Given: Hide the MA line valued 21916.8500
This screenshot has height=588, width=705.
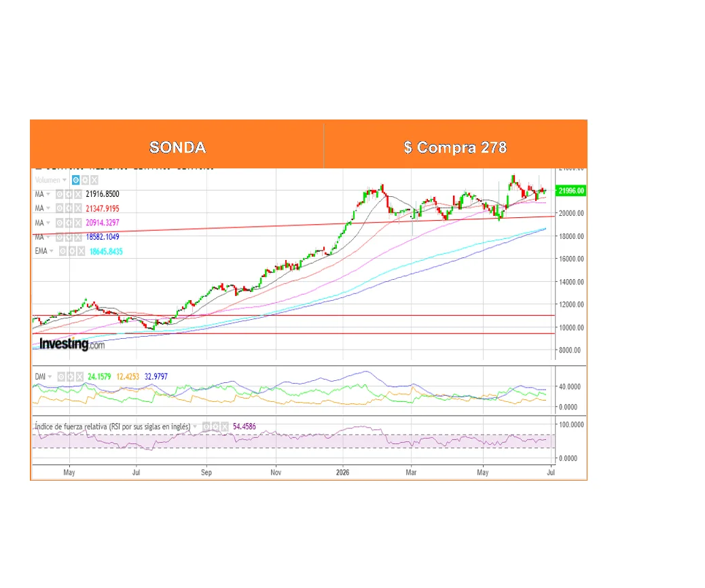Looking at the screenshot, I should (59, 194).
